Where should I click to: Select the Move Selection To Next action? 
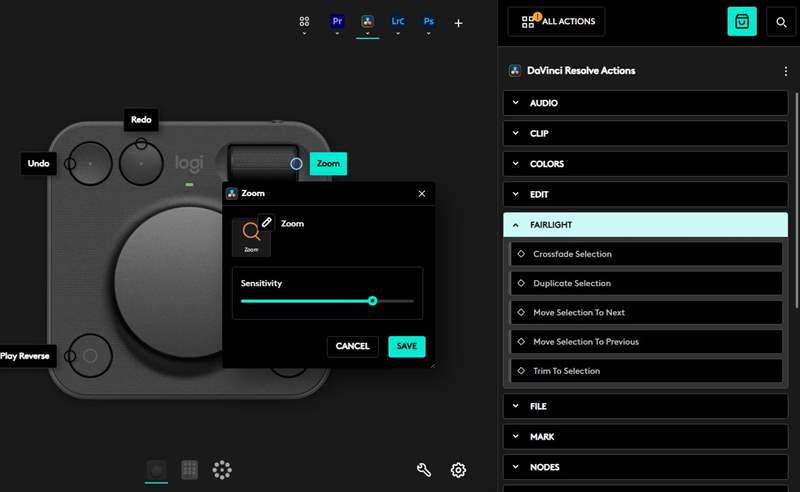point(646,312)
